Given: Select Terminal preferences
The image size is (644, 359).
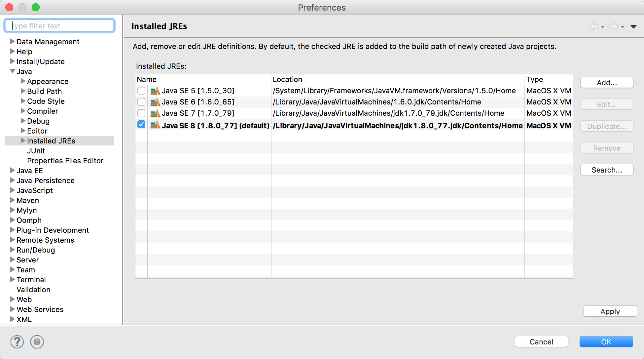Looking at the screenshot, I should (31, 280).
